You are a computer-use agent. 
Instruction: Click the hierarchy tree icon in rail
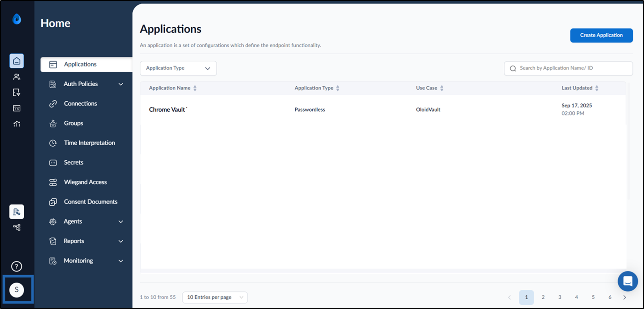coord(17,227)
